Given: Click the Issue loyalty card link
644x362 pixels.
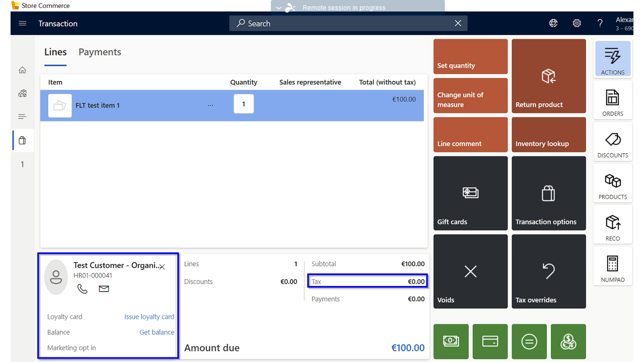Looking at the screenshot, I should coord(149,317).
